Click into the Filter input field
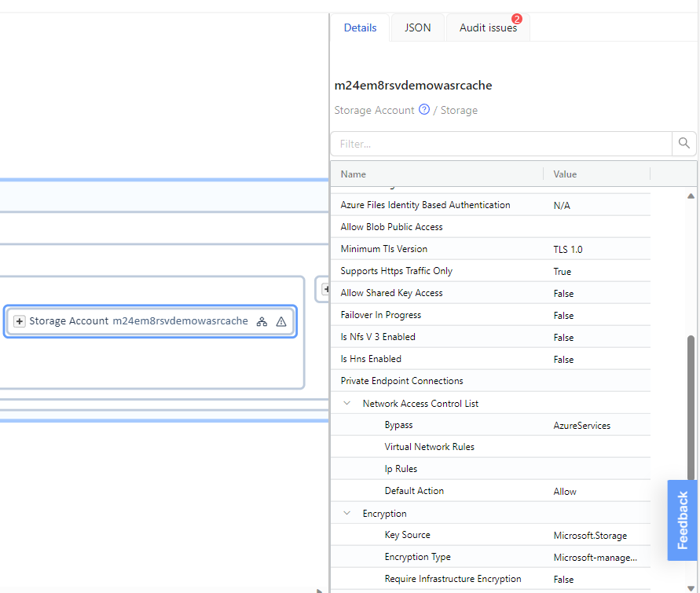The height and width of the screenshot is (593, 700). click(x=501, y=144)
